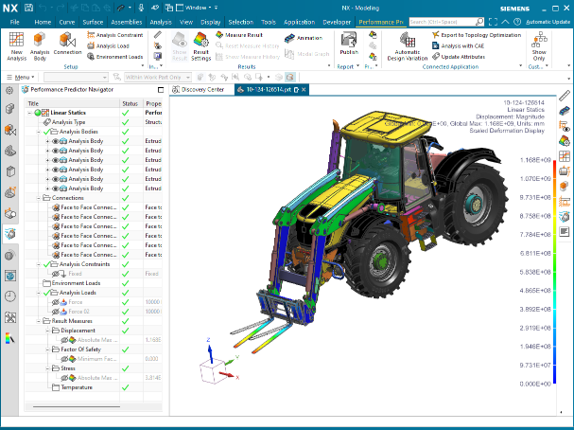
Task: Toggle visibility of first Analysis Body
Action: 55,141
